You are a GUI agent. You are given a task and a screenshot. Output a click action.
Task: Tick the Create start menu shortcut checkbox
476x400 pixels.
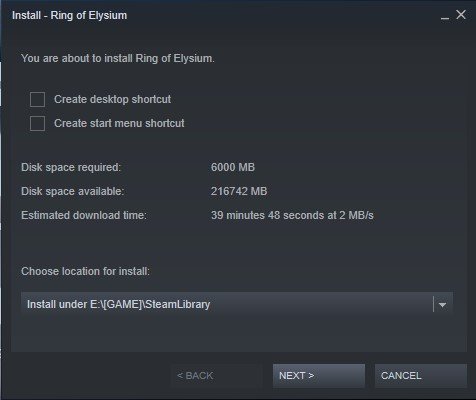pos(37,123)
